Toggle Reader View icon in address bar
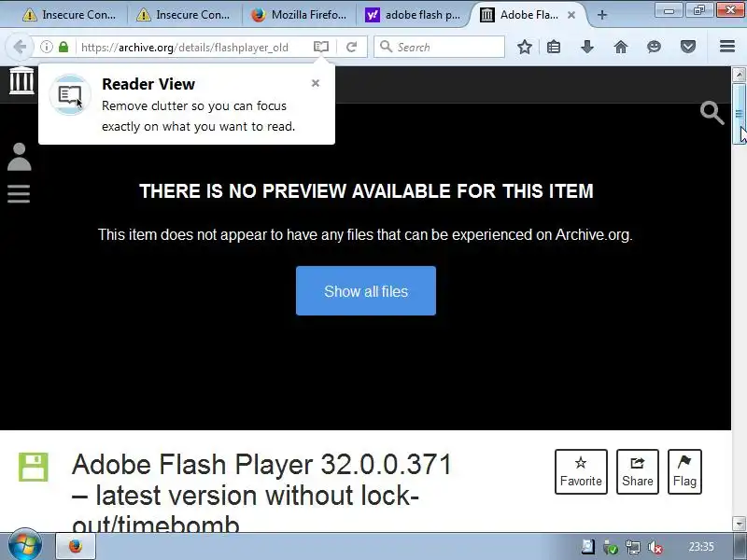The image size is (747, 560). point(321,47)
